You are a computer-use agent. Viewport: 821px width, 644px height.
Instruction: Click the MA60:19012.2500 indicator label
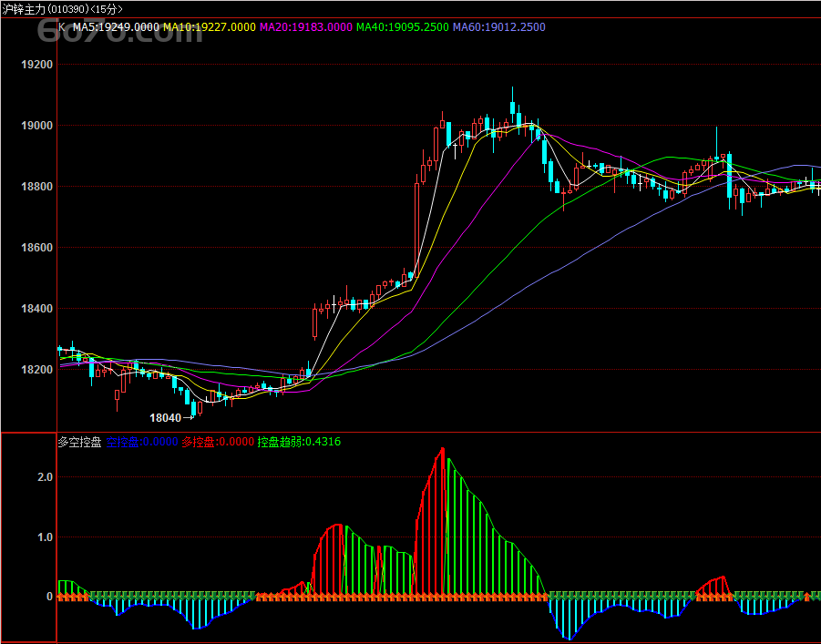(499, 27)
